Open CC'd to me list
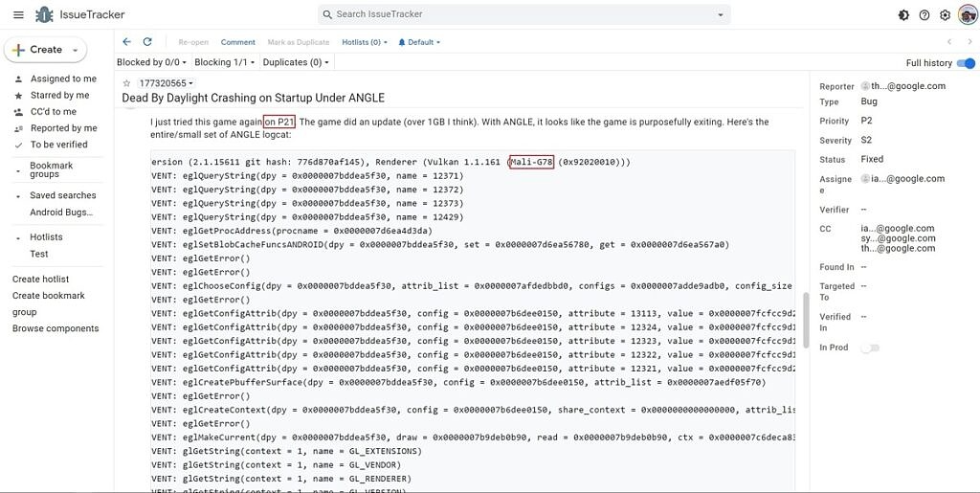 click(x=54, y=111)
